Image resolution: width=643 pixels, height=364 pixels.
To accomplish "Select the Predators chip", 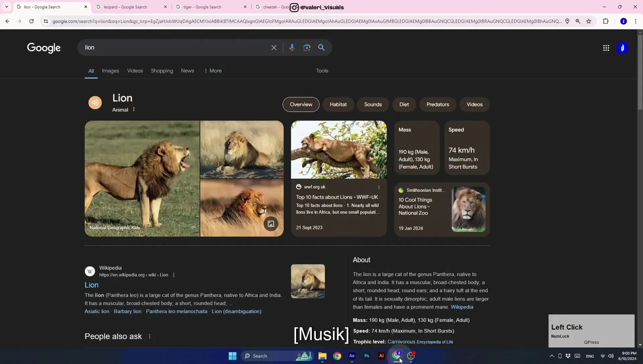I will click(438, 104).
